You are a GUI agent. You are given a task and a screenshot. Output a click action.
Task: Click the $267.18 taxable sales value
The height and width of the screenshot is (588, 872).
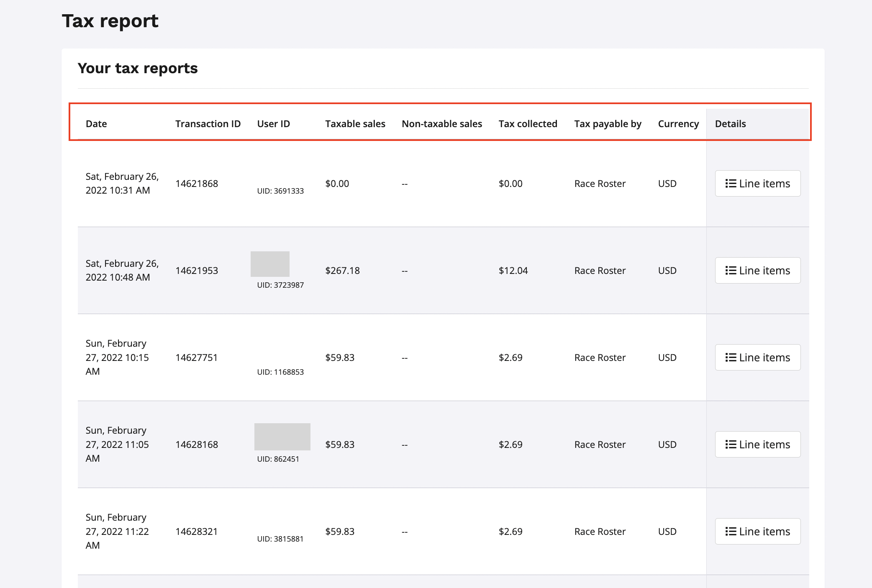click(342, 271)
